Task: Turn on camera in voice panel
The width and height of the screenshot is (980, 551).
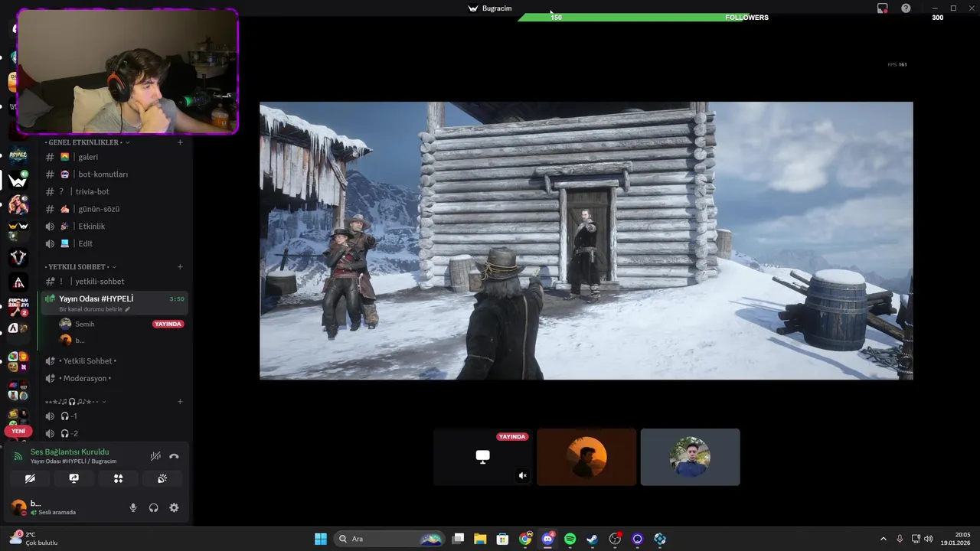Action: click(x=30, y=478)
